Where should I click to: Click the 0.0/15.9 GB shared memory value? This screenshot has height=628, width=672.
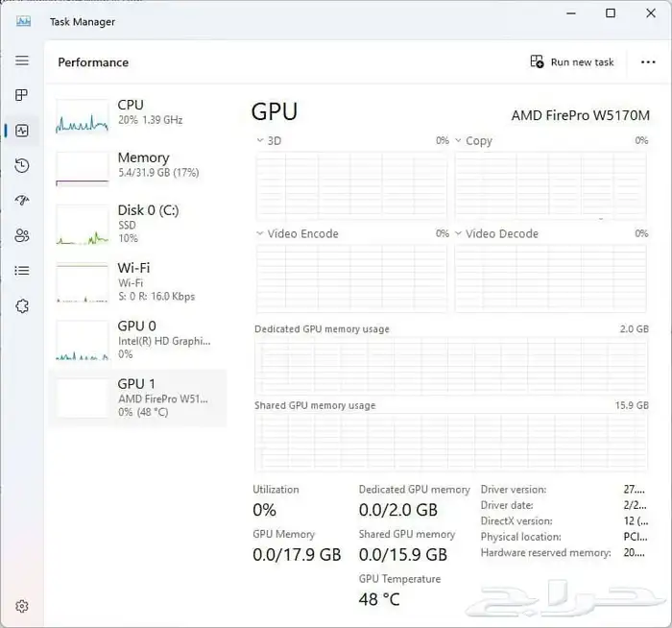pos(403,555)
